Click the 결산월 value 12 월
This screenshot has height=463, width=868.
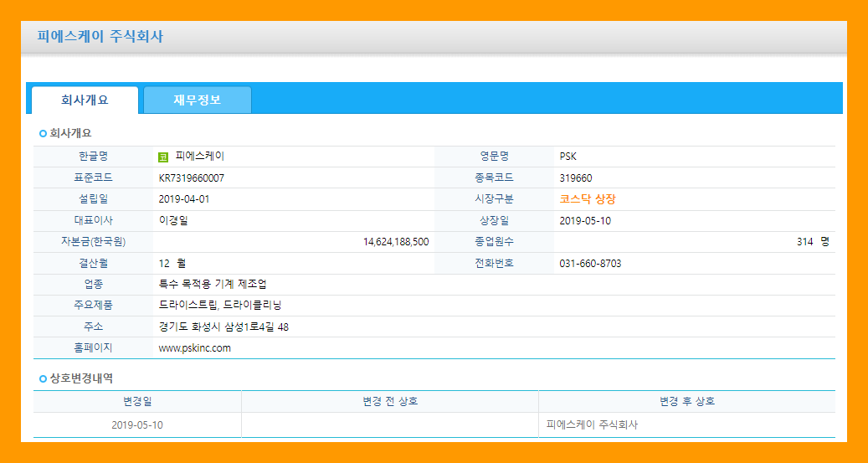coord(172,263)
